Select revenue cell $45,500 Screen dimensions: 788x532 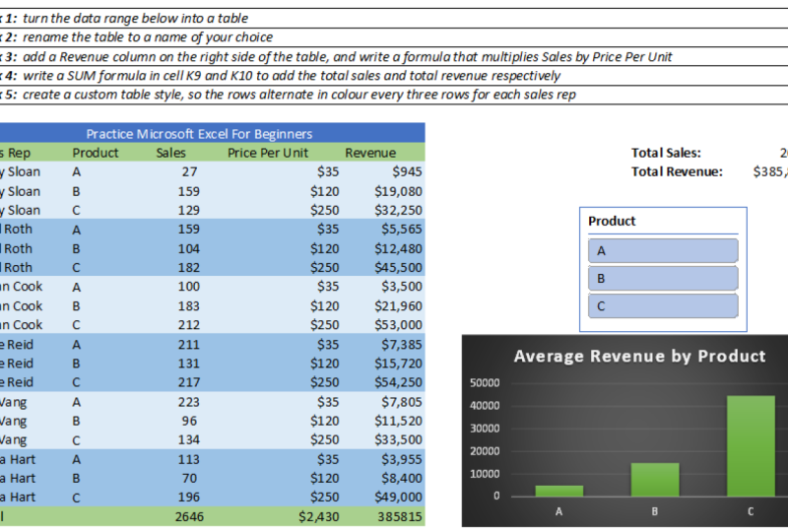(x=398, y=268)
